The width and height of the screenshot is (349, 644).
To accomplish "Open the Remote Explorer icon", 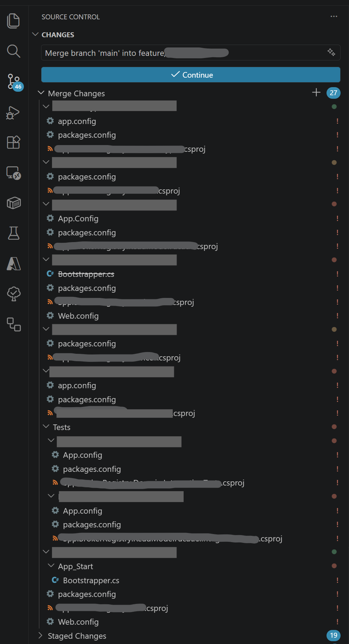I will (x=13, y=173).
